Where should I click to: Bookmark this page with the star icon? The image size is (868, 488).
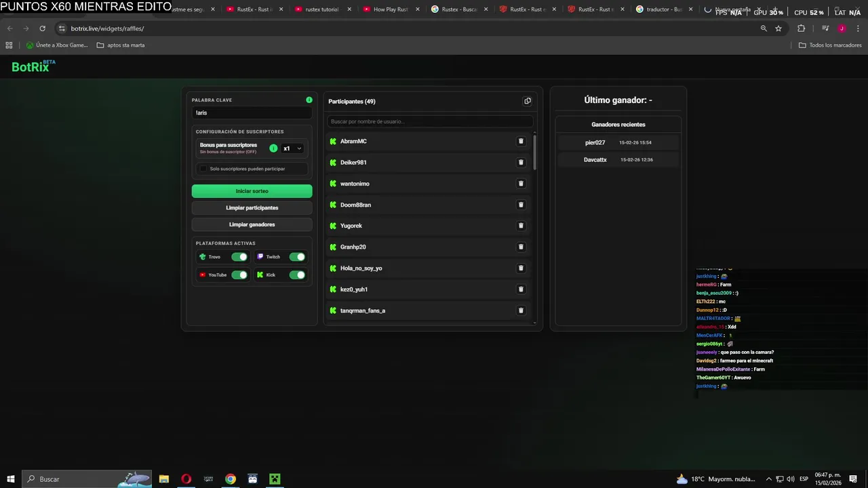click(778, 28)
